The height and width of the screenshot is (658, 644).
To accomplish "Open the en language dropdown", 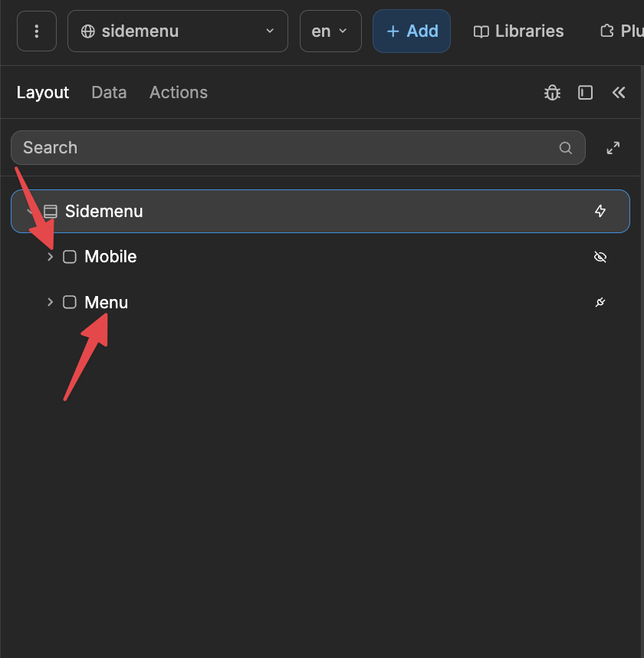I will tap(330, 31).
